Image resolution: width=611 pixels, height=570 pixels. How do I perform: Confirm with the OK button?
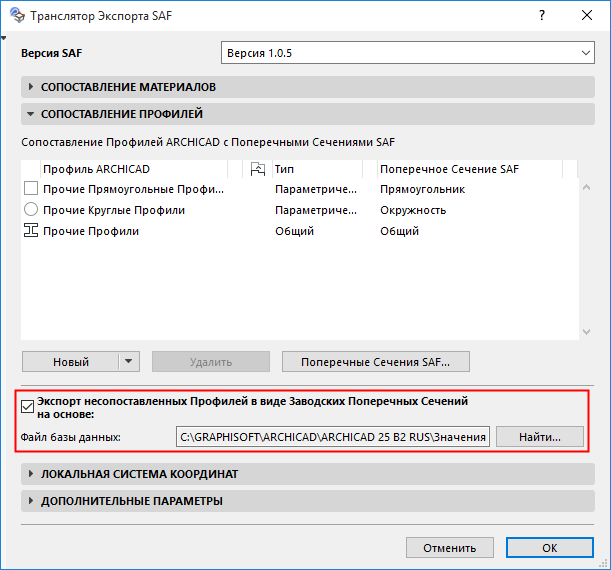(550, 548)
